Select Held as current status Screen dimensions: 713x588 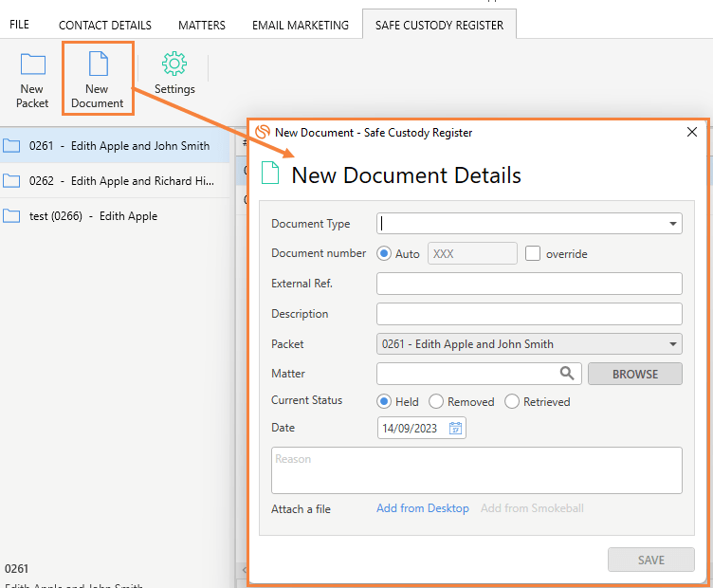click(384, 401)
